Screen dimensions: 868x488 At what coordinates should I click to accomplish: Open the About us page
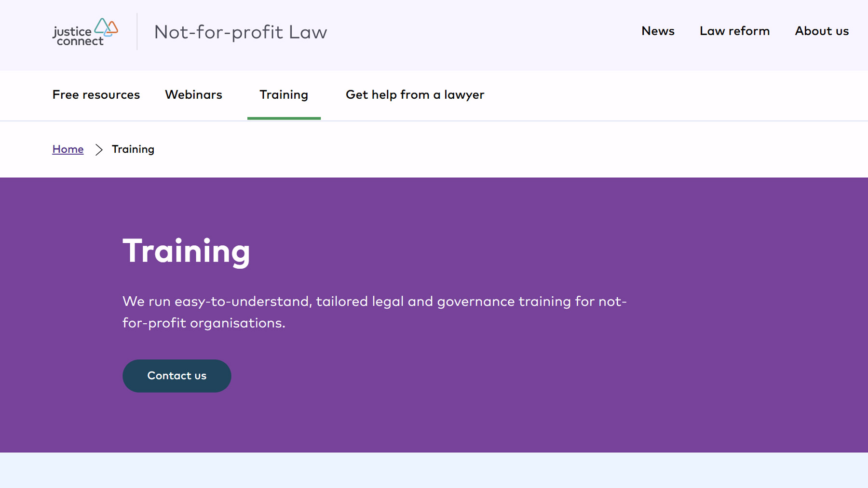[x=822, y=31]
